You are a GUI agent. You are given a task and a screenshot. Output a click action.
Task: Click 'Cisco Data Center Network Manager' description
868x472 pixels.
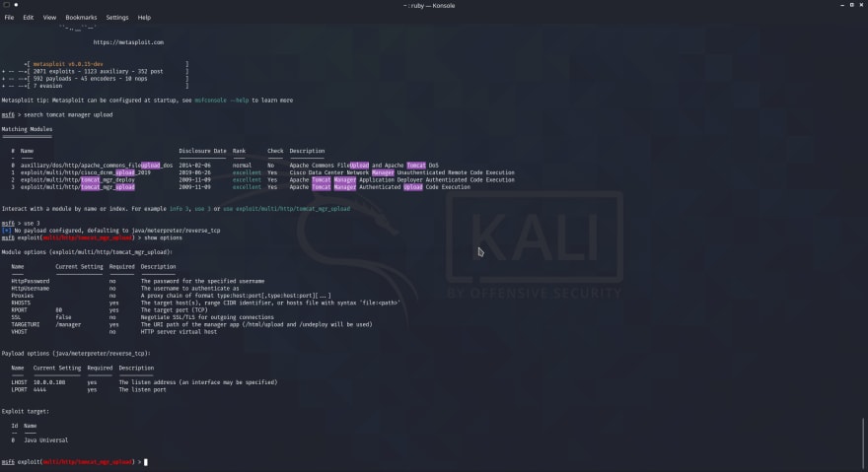[341, 172]
